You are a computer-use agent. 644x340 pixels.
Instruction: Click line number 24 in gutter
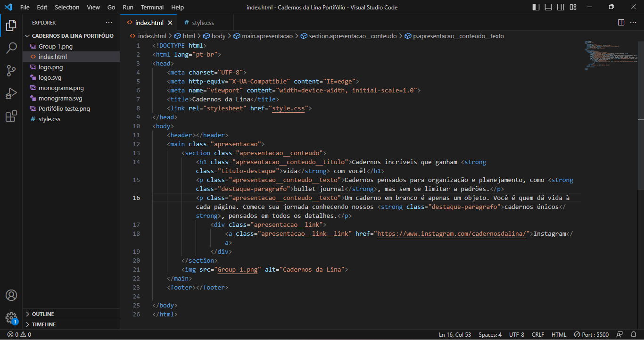click(x=136, y=296)
